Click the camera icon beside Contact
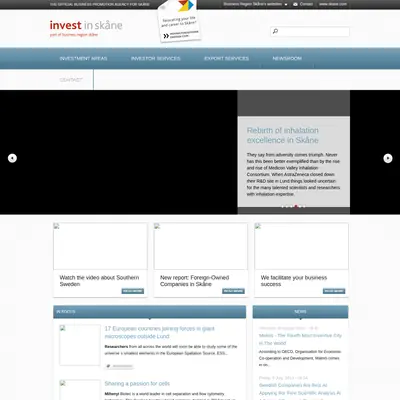This screenshot has width=400, height=400. point(295,4)
